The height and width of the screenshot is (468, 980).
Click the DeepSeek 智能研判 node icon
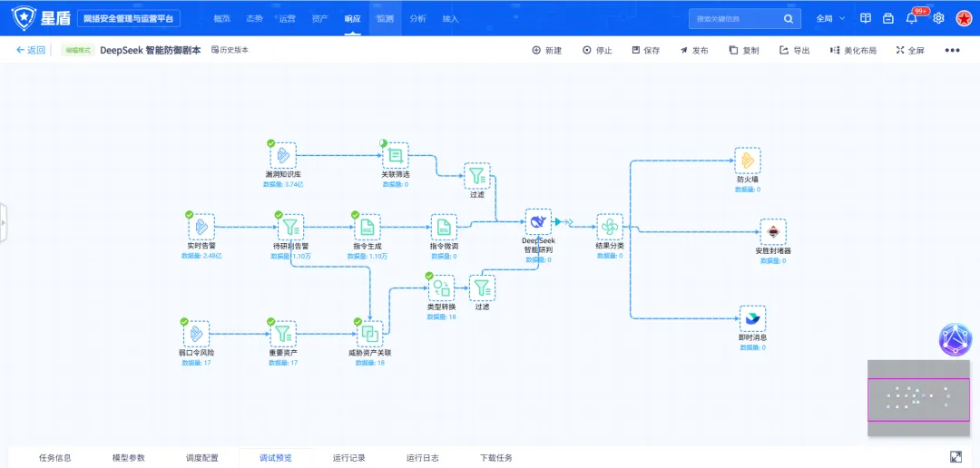(x=538, y=222)
